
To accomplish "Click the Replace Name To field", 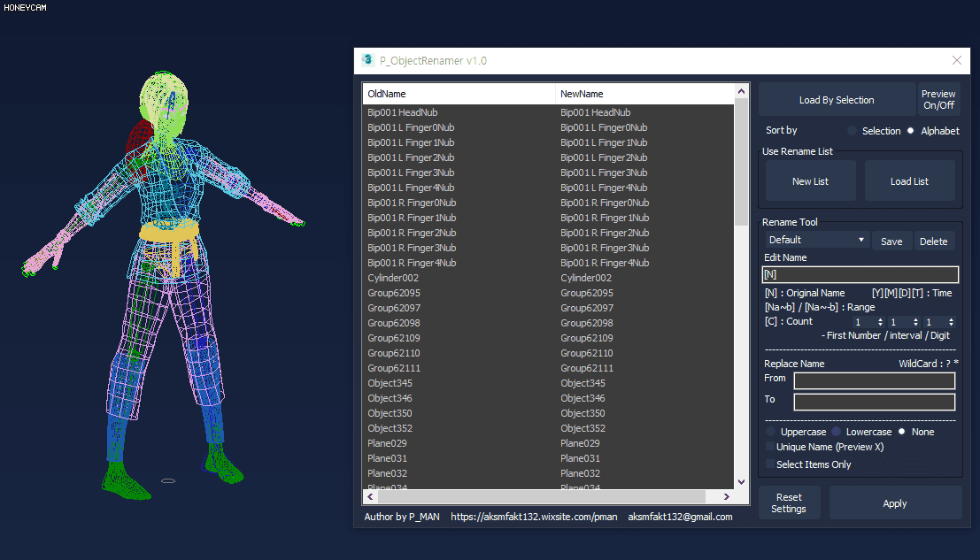I will [875, 402].
